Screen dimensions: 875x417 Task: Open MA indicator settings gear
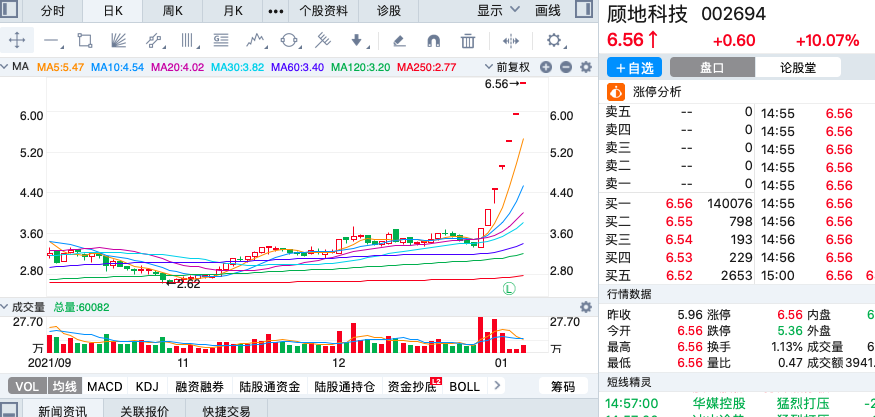585,67
